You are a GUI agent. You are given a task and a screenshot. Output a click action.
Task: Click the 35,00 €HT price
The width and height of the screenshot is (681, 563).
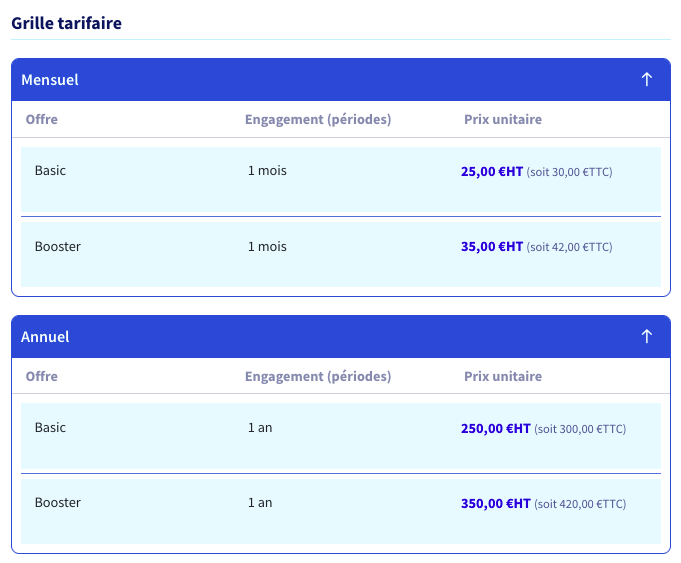(x=492, y=247)
